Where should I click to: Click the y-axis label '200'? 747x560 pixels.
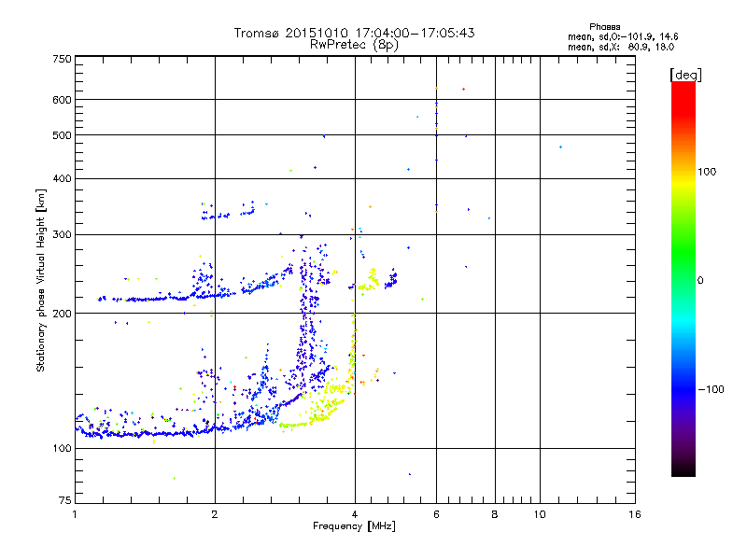click(62, 314)
